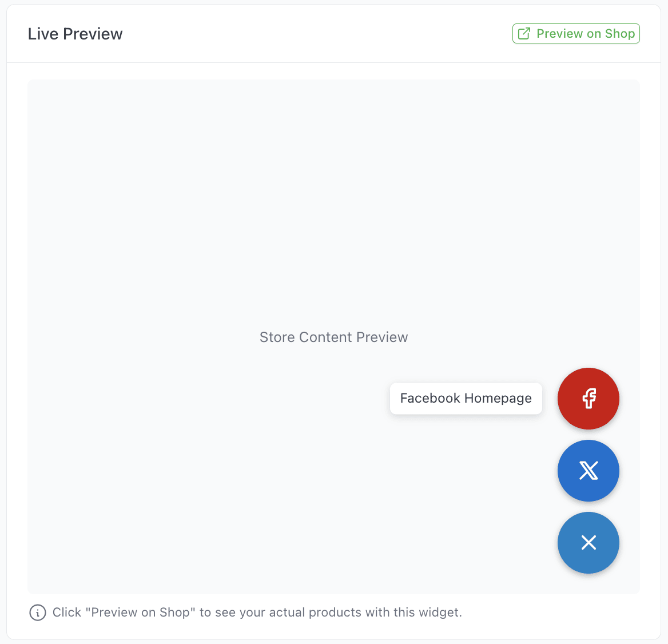Open the Twitter/X link from the widget
Viewport: 668px width, 644px height.
click(588, 470)
